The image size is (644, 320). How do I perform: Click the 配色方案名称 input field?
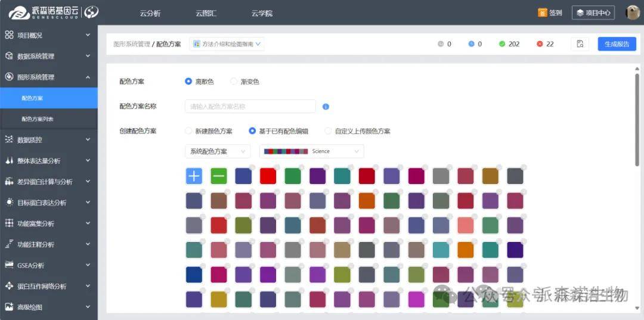250,107
